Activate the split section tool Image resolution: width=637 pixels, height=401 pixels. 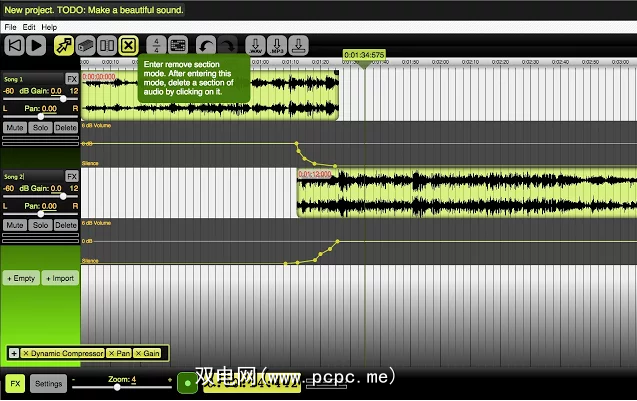pyautogui.click(x=107, y=46)
